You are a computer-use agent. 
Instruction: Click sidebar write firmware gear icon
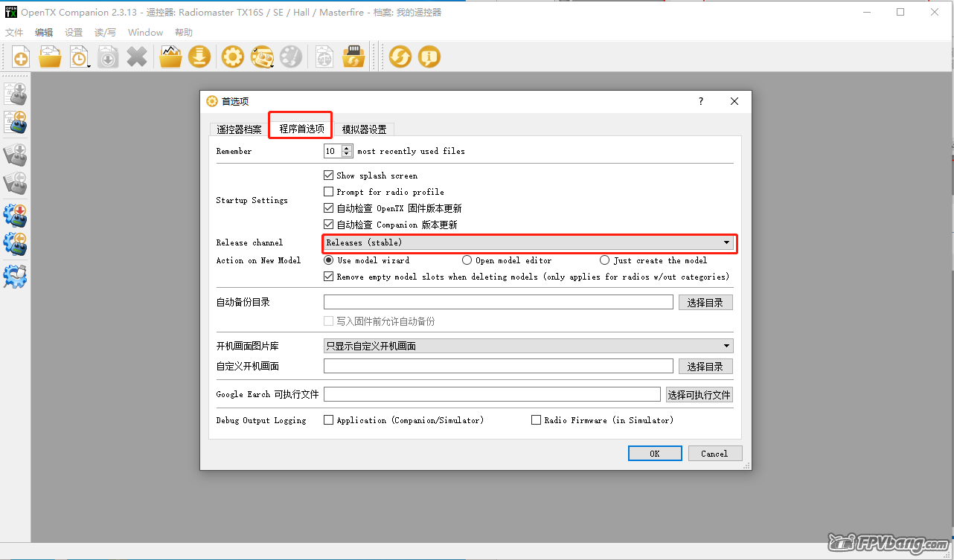tap(16, 216)
